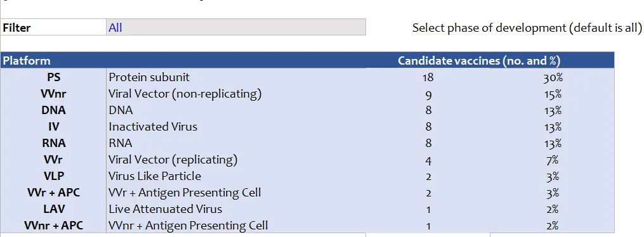Click the Candidate vaccines header cell
Viewport: 644px width, 237px height.
(479, 61)
